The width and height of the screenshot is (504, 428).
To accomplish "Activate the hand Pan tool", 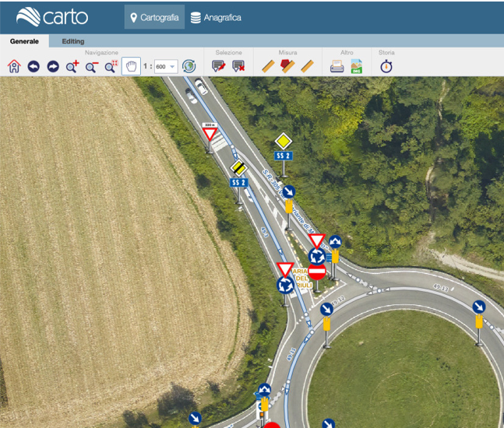I will [131, 66].
